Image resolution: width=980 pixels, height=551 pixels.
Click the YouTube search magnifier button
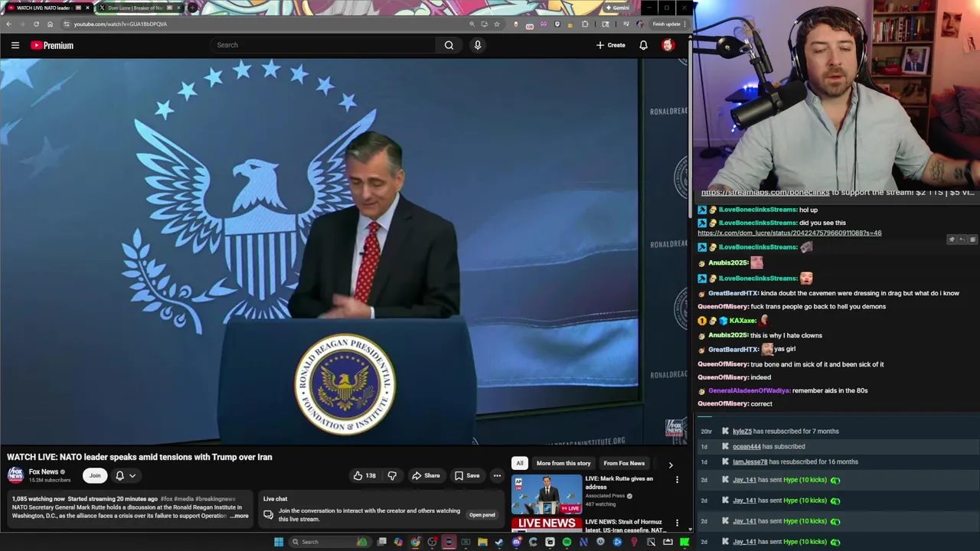tap(449, 45)
